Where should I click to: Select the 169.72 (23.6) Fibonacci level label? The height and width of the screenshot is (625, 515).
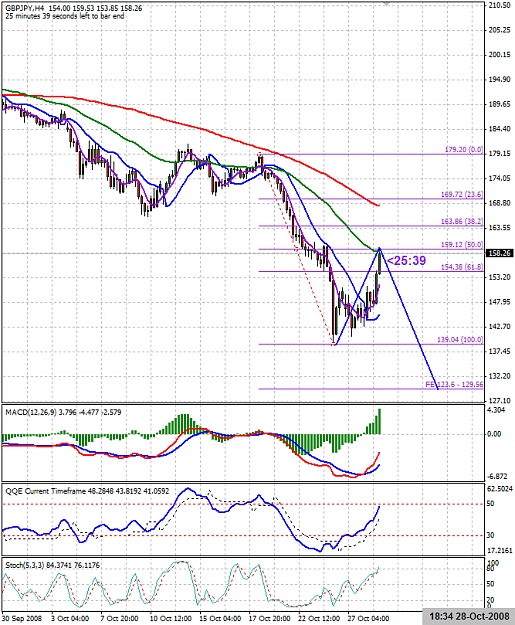click(462, 195)
